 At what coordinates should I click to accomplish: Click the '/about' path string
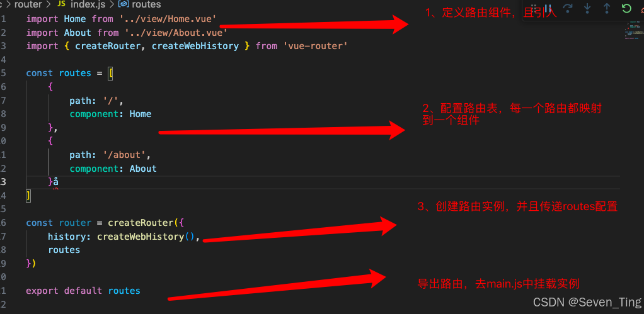[127, 155]
